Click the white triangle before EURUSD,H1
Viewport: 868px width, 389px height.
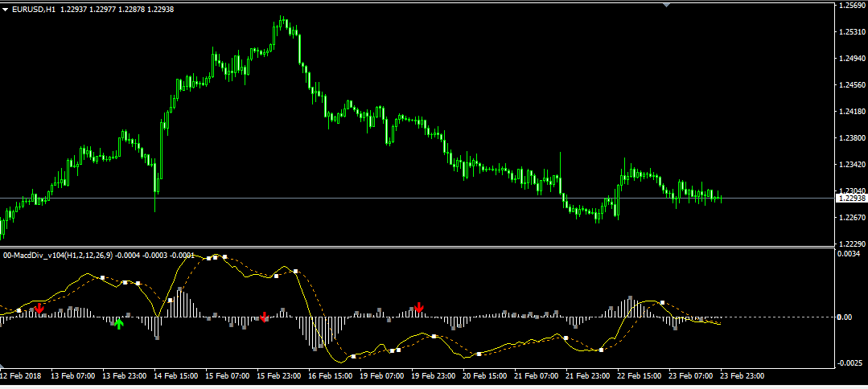(x=6, y=10)
